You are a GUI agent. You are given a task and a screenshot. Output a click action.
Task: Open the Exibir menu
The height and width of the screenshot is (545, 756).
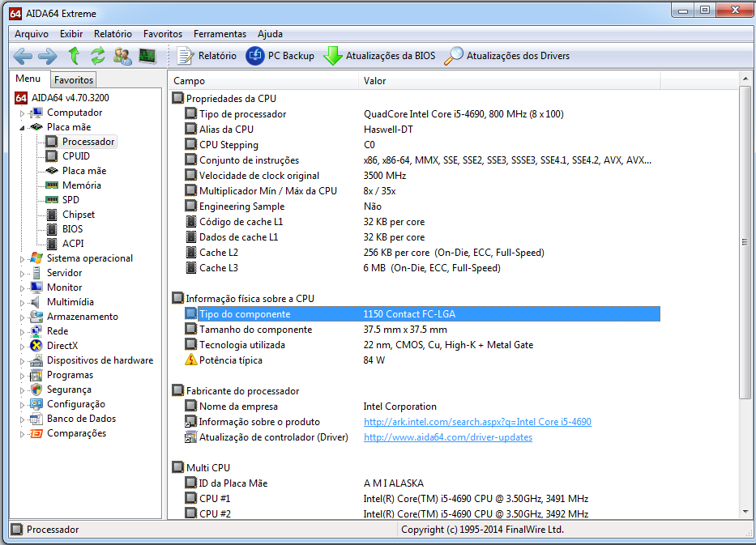coord(71,34)
